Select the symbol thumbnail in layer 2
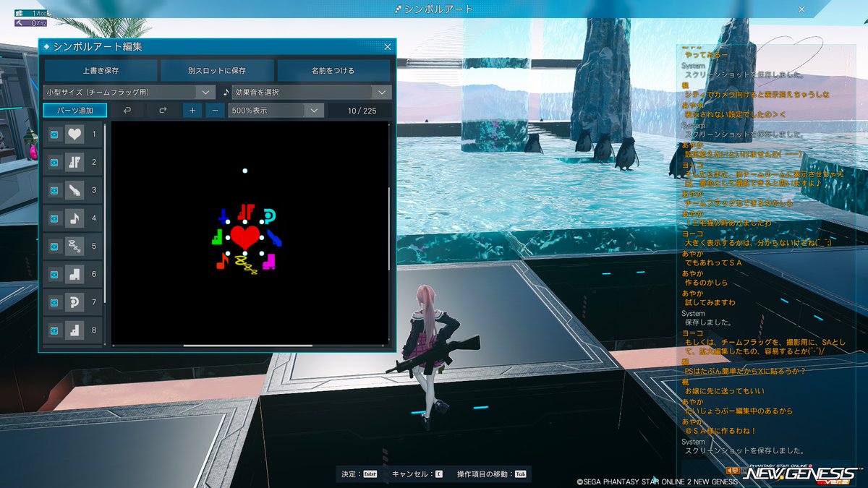868x488 pixels. click(75, 163)
